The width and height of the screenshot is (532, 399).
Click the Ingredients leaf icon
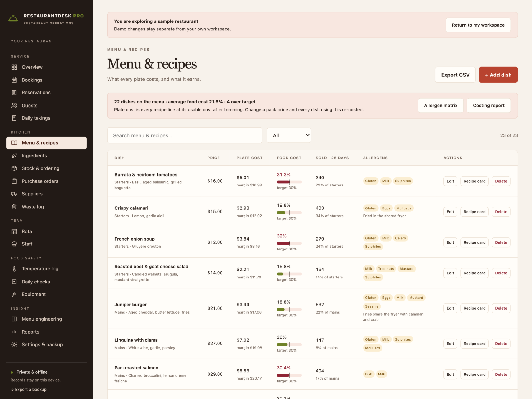click(x=14, y=155)
